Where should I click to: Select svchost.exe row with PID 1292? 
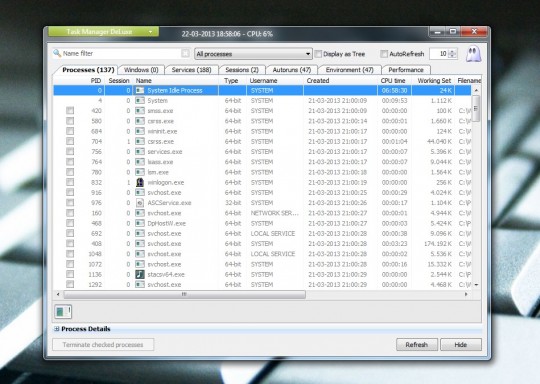(x=262, y=285)
